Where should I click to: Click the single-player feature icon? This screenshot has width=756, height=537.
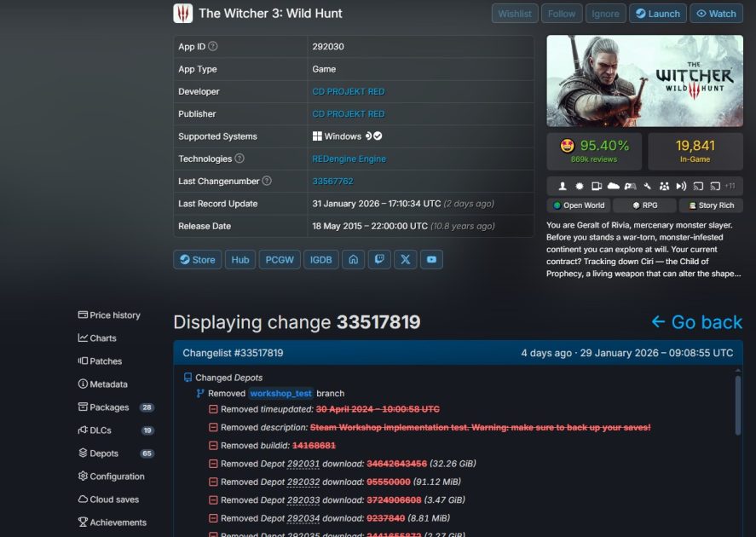click(x=562, y=185)
